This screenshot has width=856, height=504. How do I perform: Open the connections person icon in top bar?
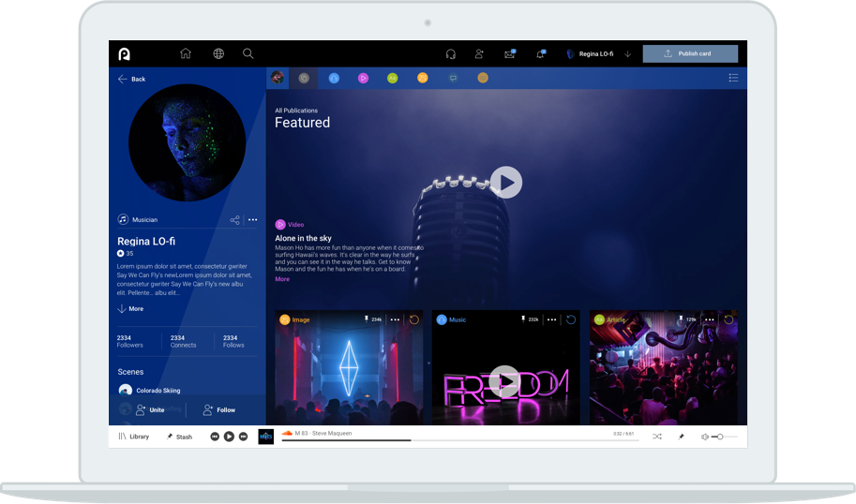click(x=479, y=54)
